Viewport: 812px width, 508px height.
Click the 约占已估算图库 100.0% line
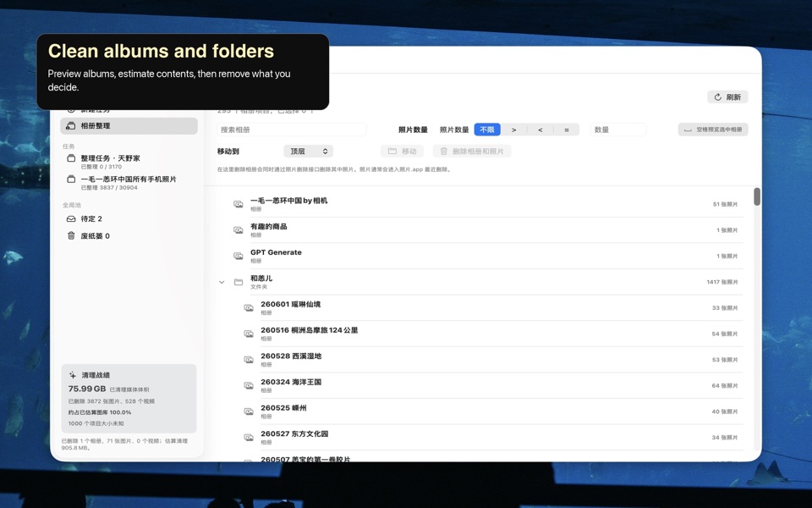[x=100, y=412]
